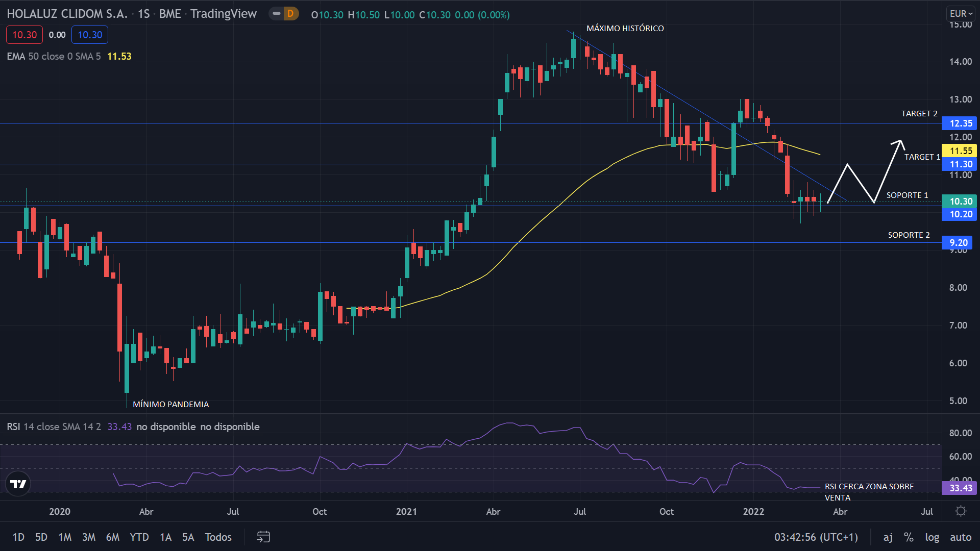The image size is (980, 551).
Task: Click the aj adjustment data button
Action: pos(888,537)
